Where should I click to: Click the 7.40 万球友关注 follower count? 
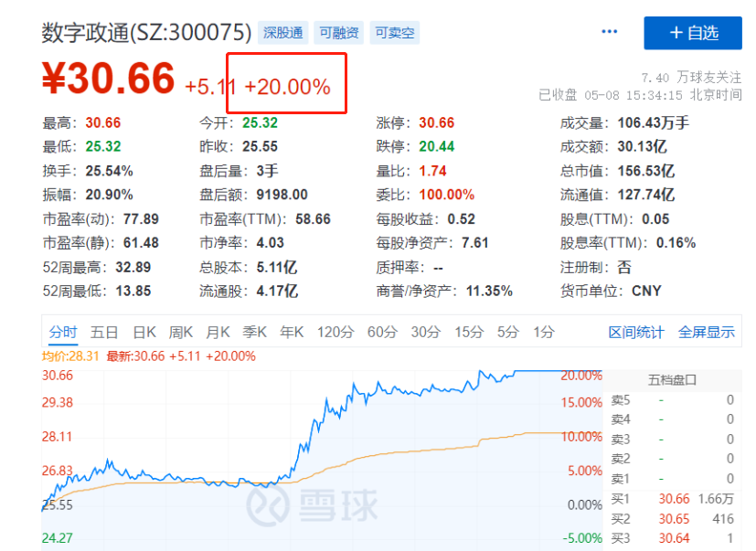point(691,77)
